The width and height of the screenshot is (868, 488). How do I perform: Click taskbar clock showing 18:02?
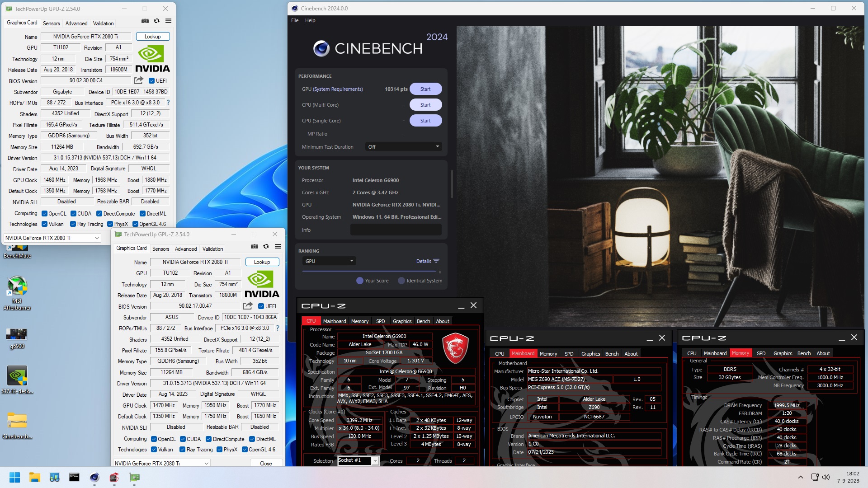coord(848,477)
